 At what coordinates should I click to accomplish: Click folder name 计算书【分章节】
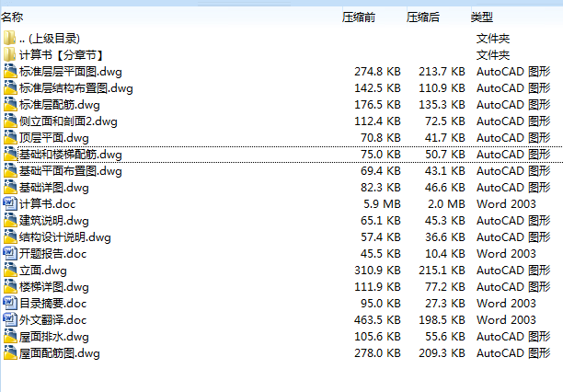pos(62,55)
